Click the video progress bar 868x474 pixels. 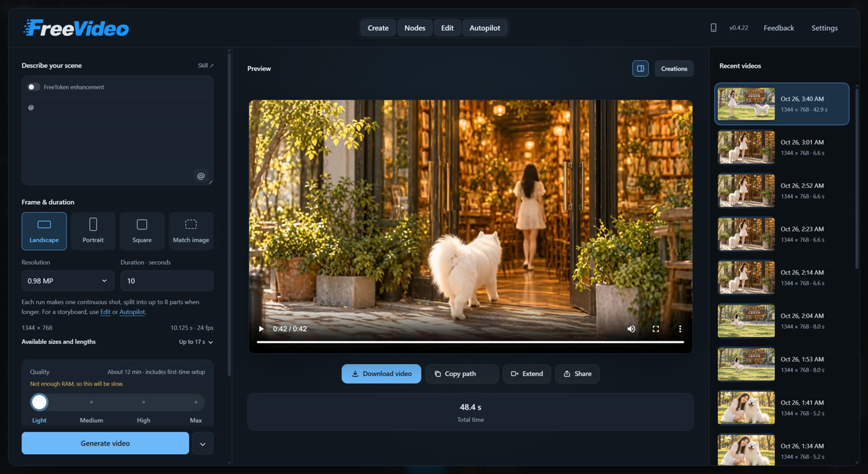point(470,342)
